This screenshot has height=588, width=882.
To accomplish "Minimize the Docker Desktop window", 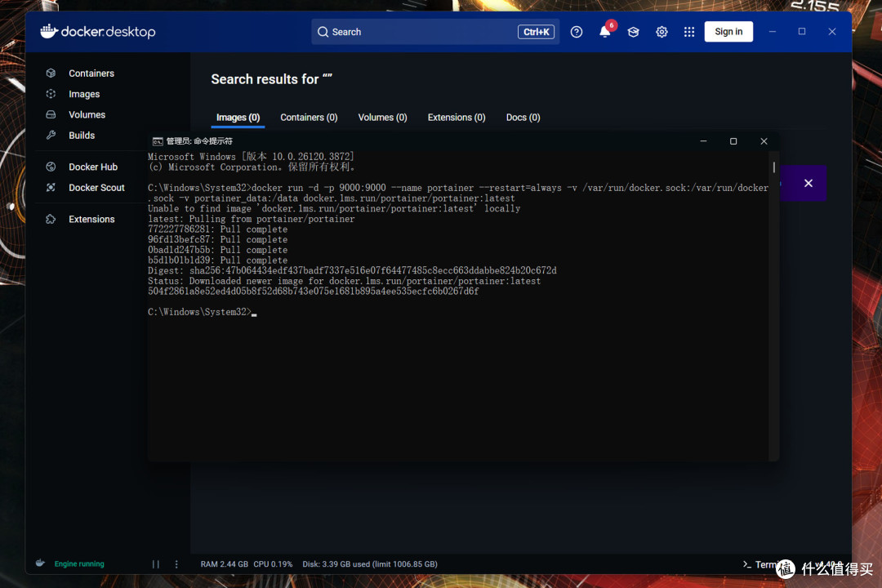I will 773,32.
